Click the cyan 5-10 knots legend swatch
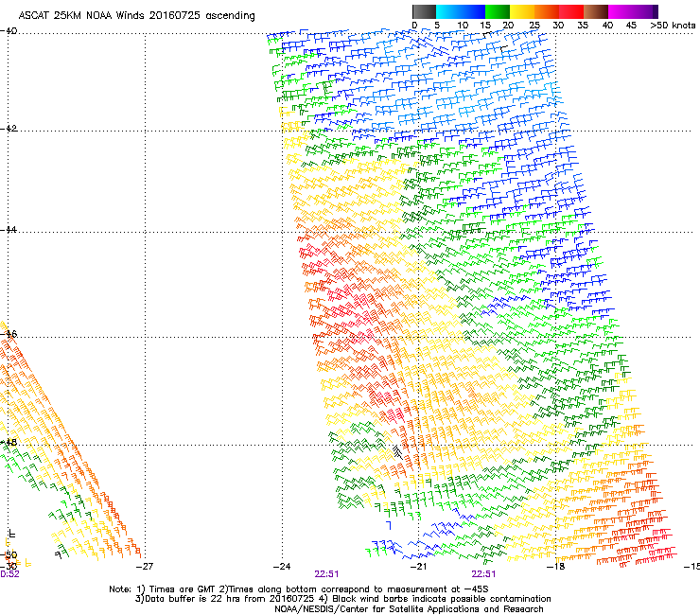Screen dimensions: 700x615 coord(447,11)
